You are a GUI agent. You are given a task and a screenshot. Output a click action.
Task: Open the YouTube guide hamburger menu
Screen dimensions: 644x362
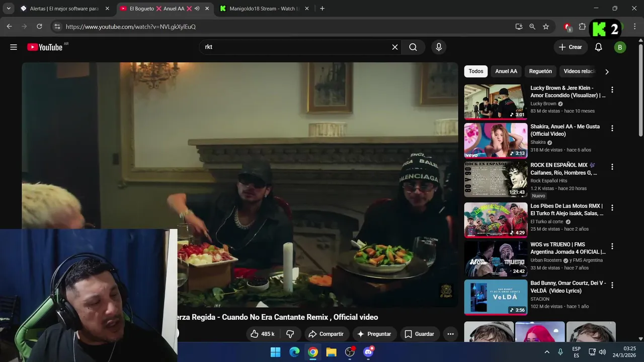[x=14, y=47]
